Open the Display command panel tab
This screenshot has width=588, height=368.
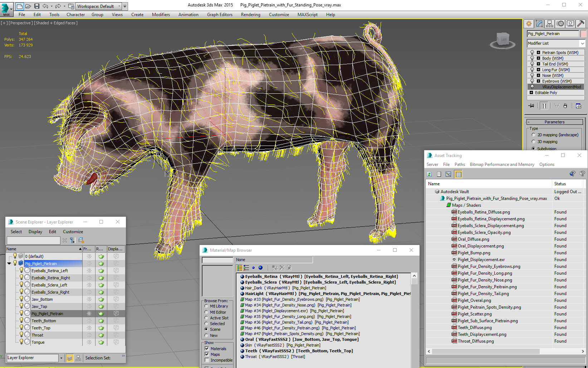[570, 24]
